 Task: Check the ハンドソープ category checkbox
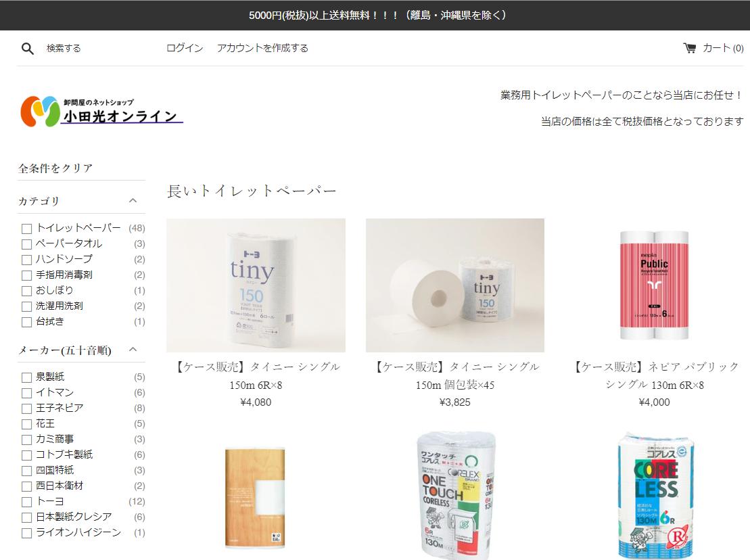click(x=27, y=260)
